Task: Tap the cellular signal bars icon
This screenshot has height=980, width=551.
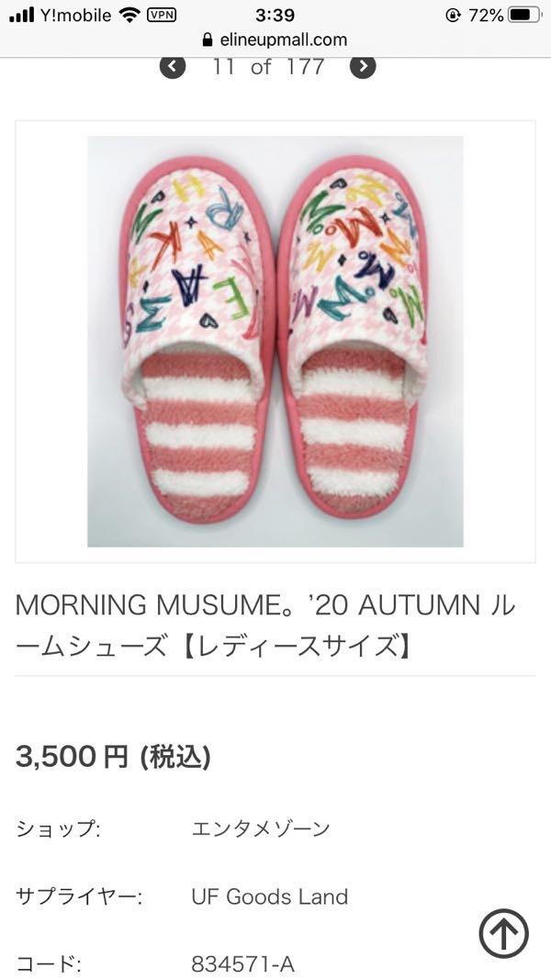Action: [21, 15]
